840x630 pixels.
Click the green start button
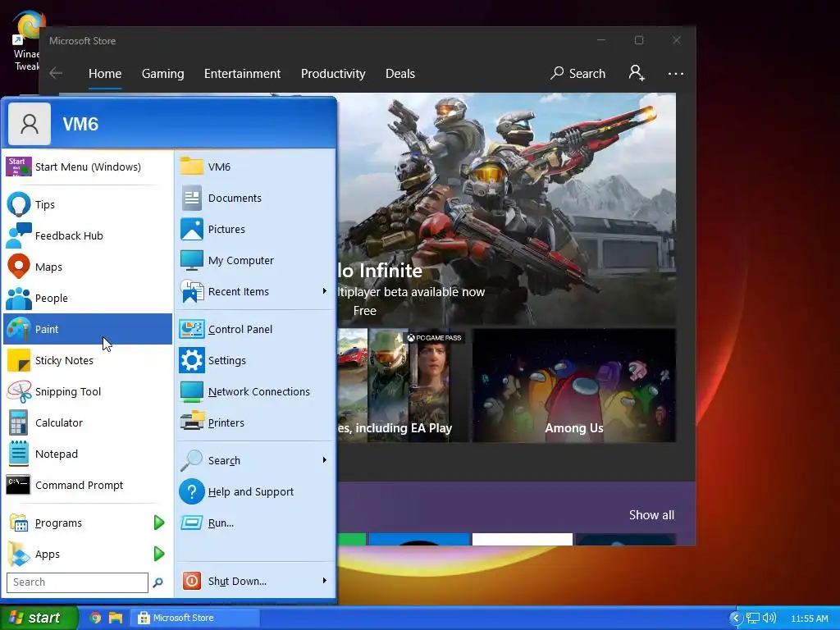point(39,618)
